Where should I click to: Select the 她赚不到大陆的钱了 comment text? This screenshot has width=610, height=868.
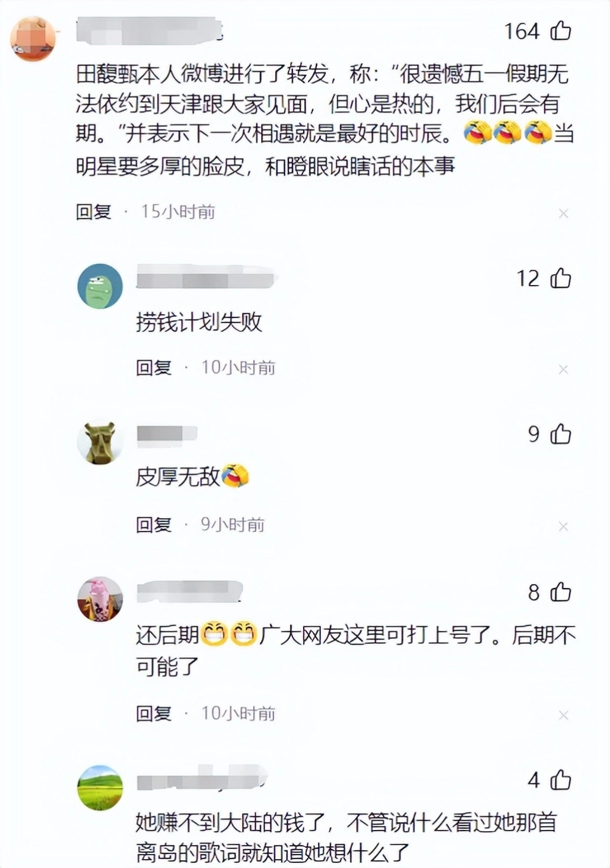point(346,837)
